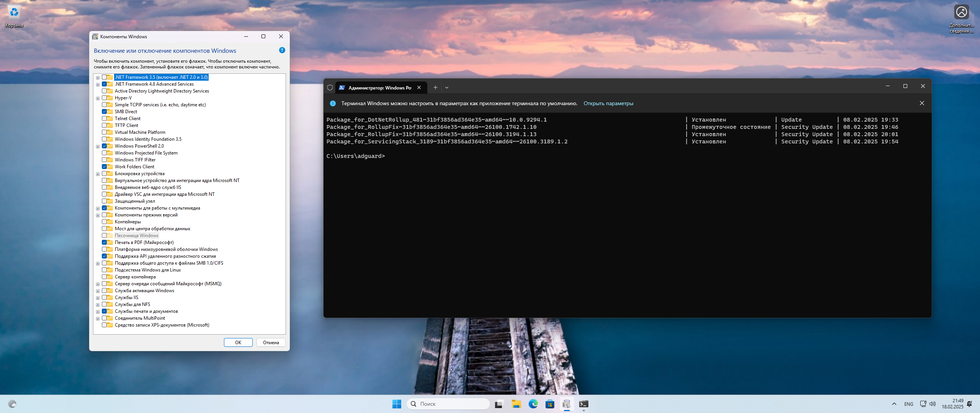Click the Windows Start button
Screen dimensions: 980x413
397,404
